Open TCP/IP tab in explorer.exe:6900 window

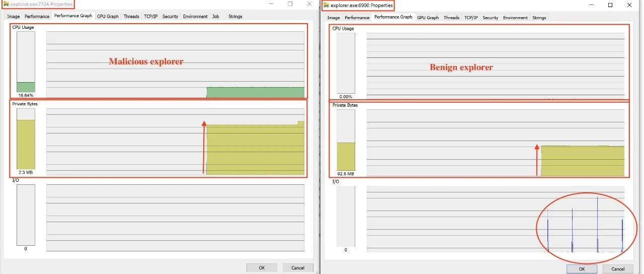point(471,18)
